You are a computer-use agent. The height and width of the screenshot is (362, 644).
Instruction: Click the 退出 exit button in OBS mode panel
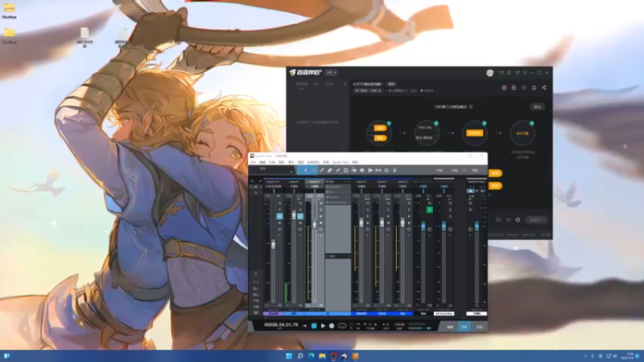click(x=537, y=107)
